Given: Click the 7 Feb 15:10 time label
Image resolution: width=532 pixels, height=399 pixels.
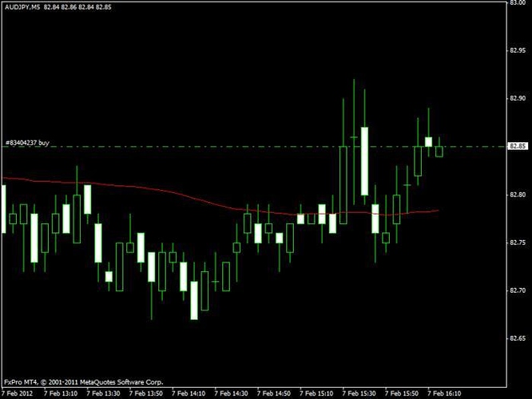Looking at the screenshot, I should 316,393.
